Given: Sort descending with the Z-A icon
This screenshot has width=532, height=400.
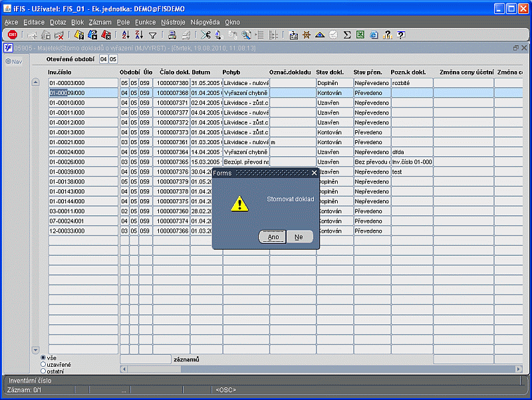Looking at the screenshot, I should click(139, 35).
